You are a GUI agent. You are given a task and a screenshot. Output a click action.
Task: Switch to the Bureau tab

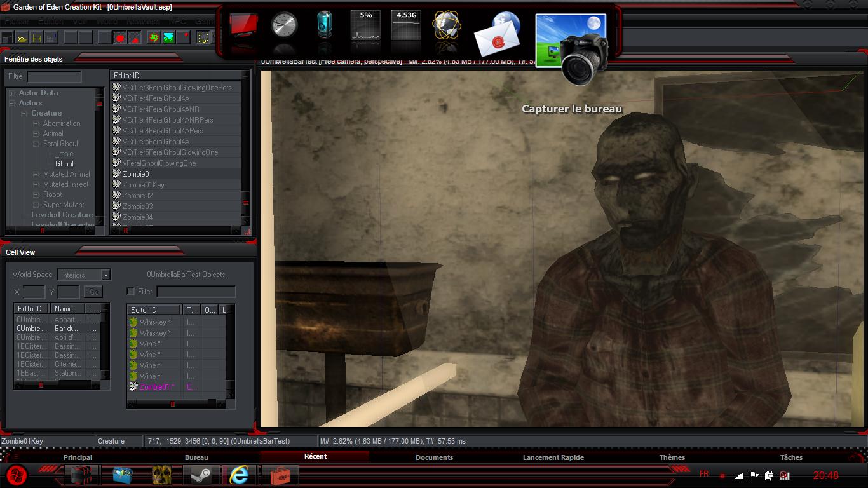tap(196, 457)
